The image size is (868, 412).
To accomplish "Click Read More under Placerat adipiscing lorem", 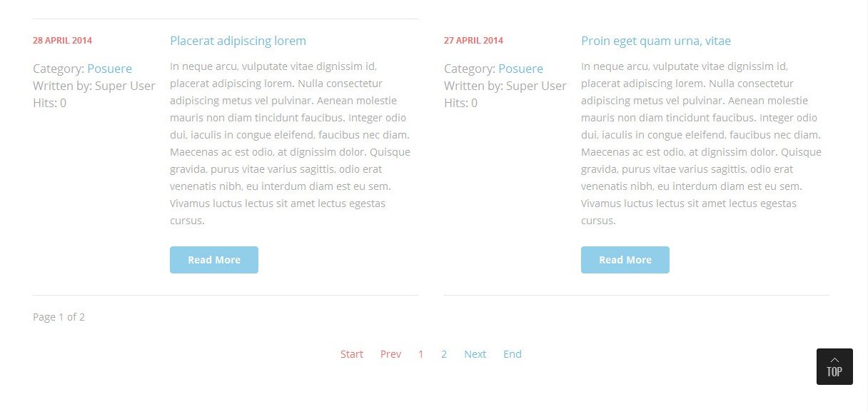I will (x=214, y=260).
